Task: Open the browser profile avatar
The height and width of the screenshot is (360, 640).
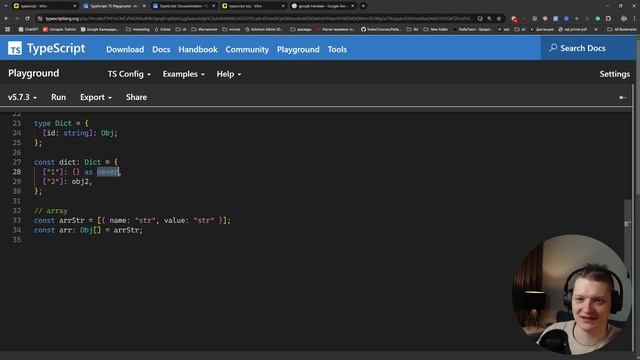Action: 623,19
